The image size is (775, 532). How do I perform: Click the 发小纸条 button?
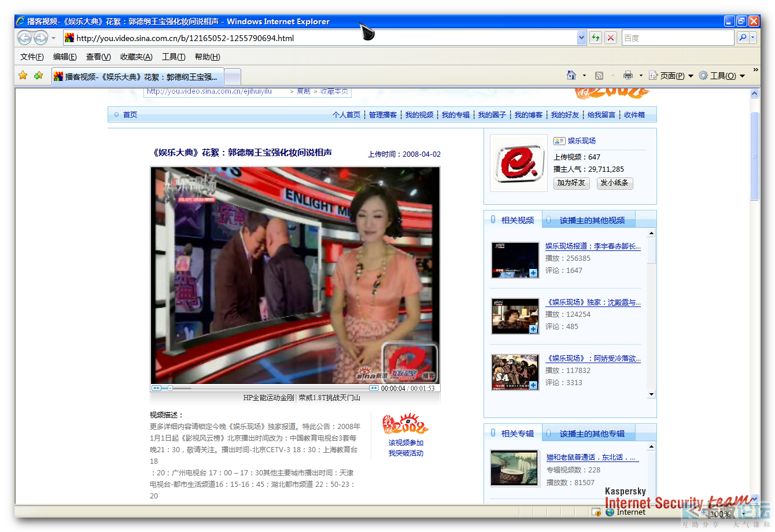click(x=615, y=183)
